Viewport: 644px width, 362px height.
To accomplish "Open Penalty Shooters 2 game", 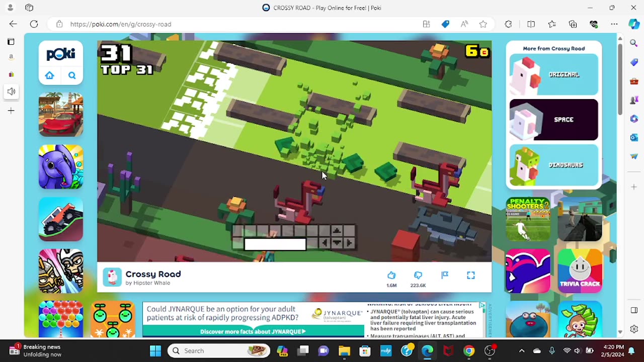I will point(528,219).
